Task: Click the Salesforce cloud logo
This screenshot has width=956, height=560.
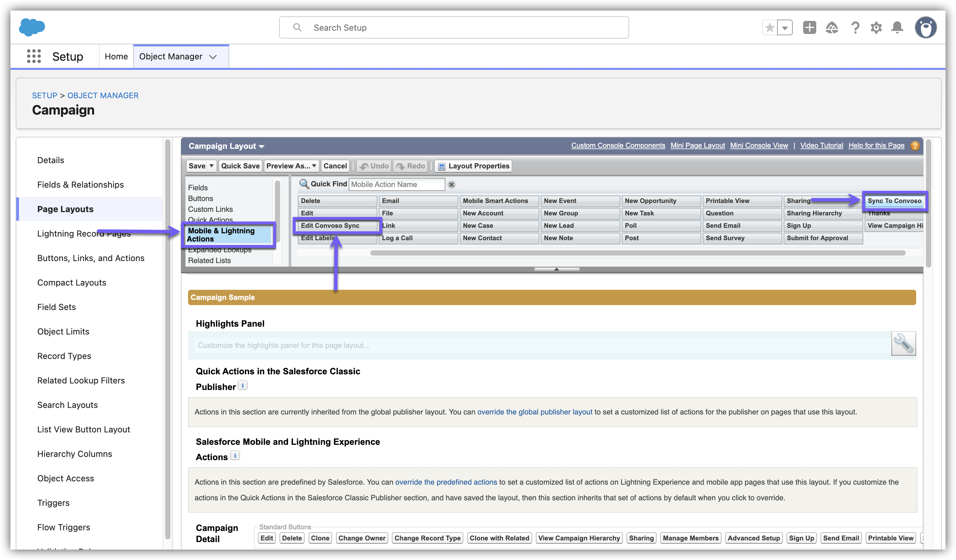Action: tap(32, 27)
